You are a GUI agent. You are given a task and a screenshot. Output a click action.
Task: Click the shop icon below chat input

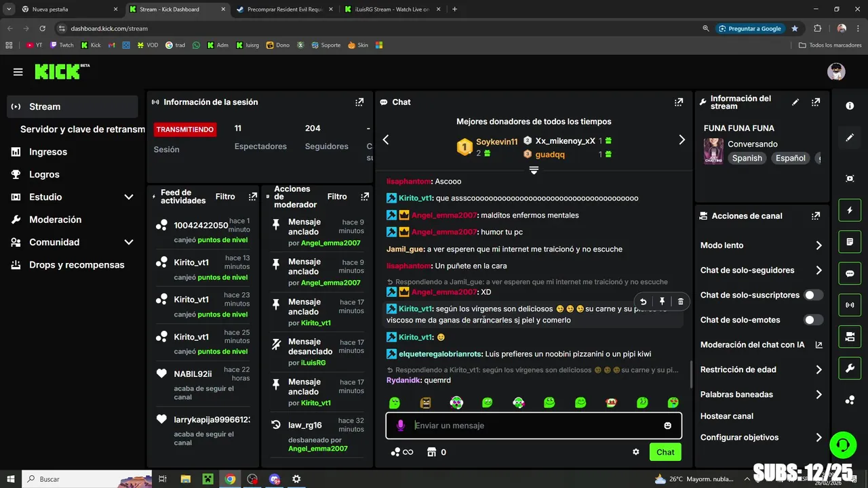[431, 452]
